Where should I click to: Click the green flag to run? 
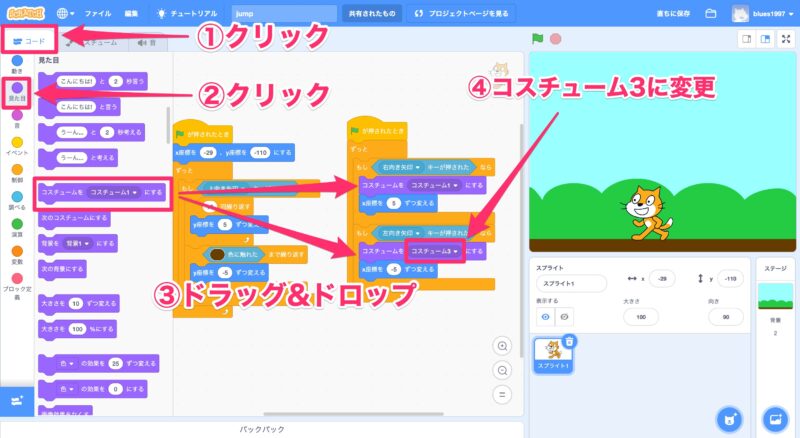537,39
